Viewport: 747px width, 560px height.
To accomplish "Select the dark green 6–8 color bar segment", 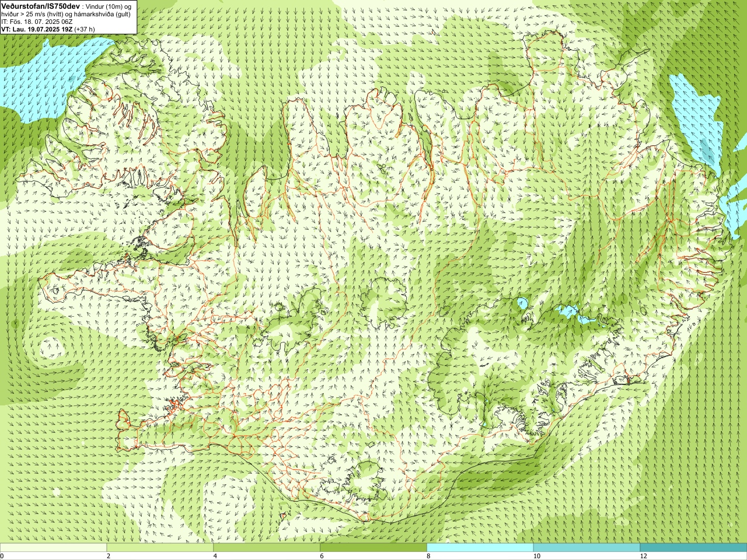I will tap(373, 548).
